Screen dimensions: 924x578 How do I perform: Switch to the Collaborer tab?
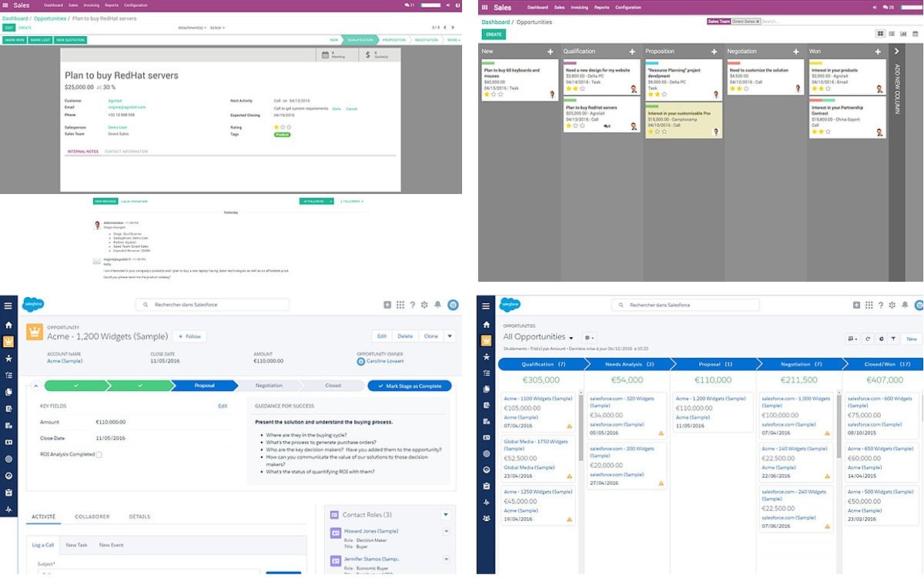92,516
